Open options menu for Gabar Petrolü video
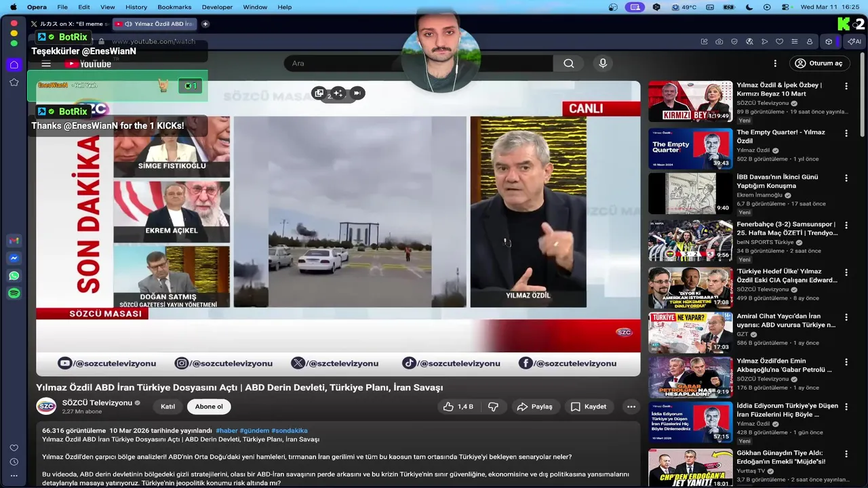 click(x=846, y=362)
